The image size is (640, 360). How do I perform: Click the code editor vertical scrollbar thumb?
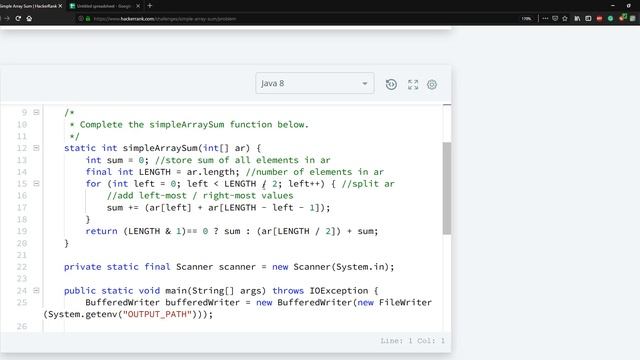pos(447,188)
